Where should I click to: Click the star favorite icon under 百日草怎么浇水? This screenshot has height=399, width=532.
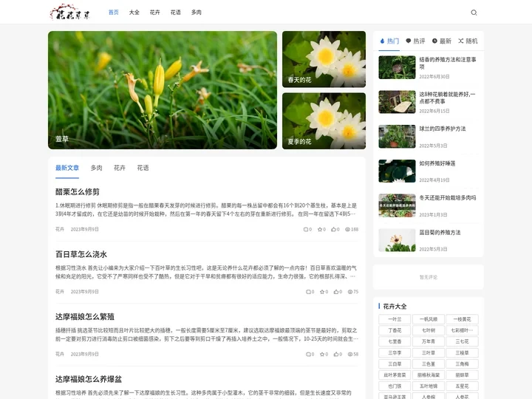(x=322, y=292)
